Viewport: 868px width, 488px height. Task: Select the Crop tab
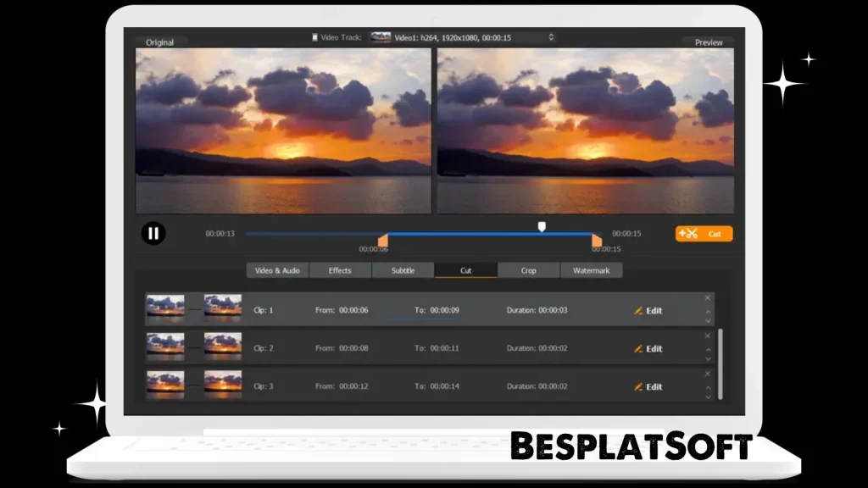click(528, 270)
